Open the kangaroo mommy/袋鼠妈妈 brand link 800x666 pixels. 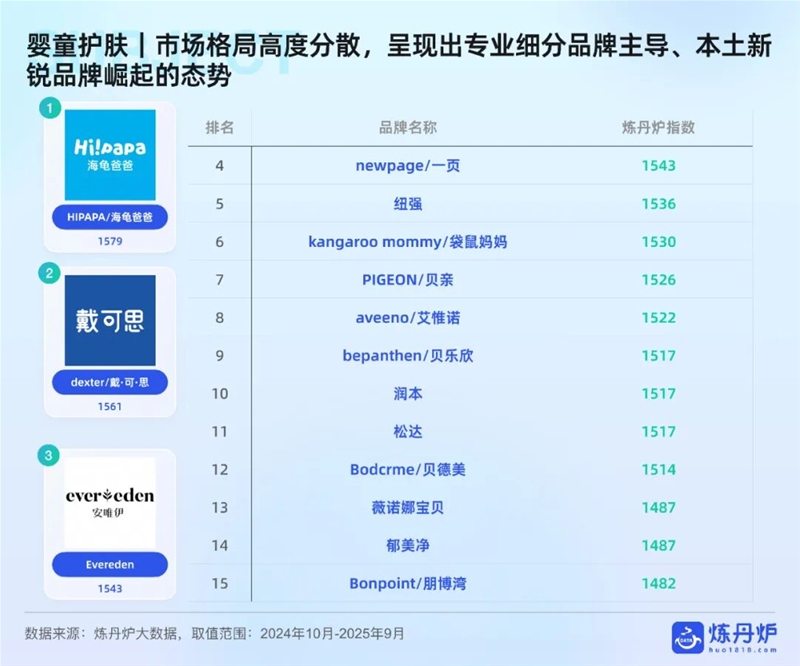coord(408,242)
